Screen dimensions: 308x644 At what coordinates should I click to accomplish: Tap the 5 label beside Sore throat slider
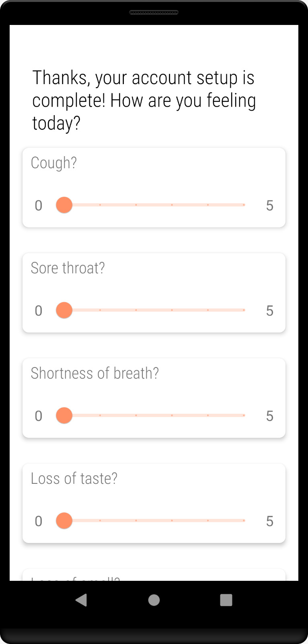pos(270,311)
